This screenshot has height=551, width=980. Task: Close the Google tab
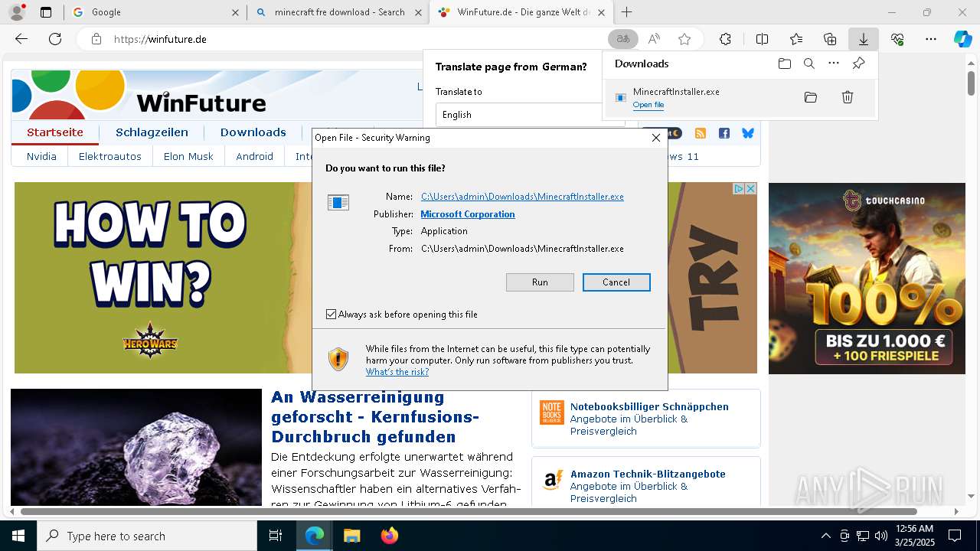coord(235,12)
